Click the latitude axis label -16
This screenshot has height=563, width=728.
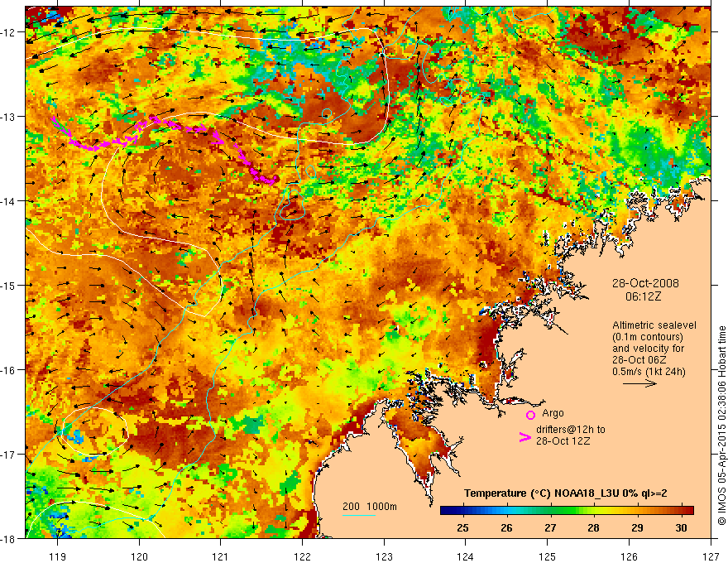(x=9, y=370)
